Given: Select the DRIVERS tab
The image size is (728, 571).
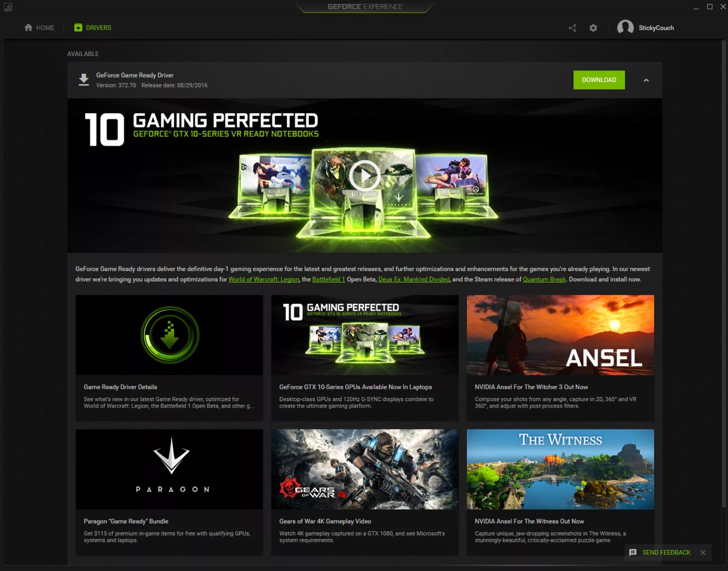Looking at the screenshot, I should [x=92, y=27].
